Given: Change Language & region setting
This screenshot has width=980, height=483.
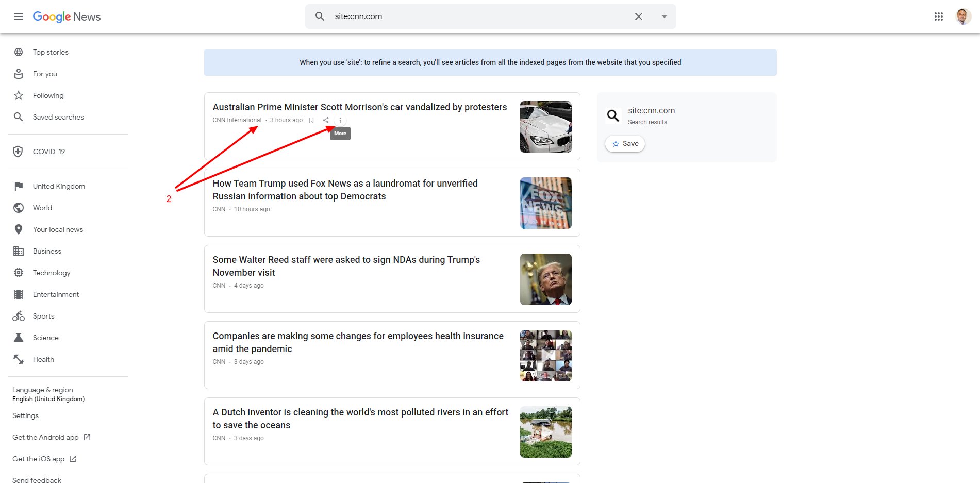Looking at the screenshot, I should (x=48, y=394).
